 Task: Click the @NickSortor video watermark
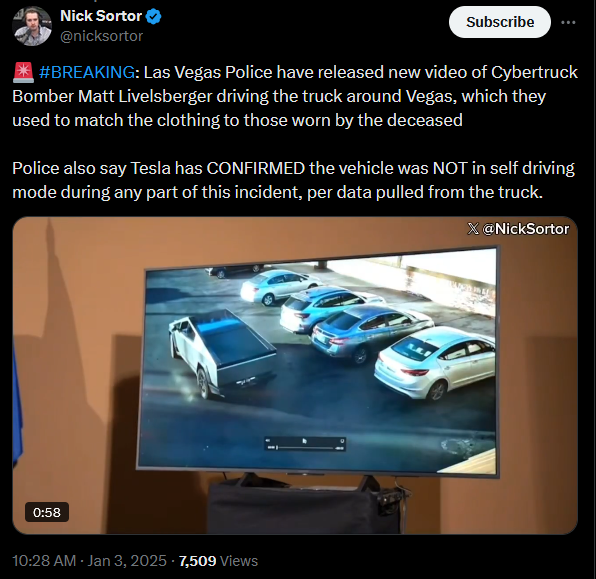[518, 229]
